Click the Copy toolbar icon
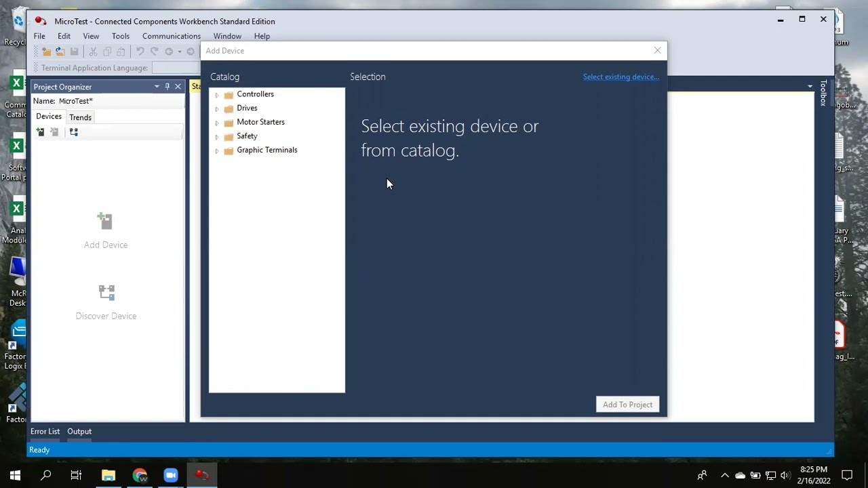This screenshot has height=488, width=868. [x=107, y=52]
